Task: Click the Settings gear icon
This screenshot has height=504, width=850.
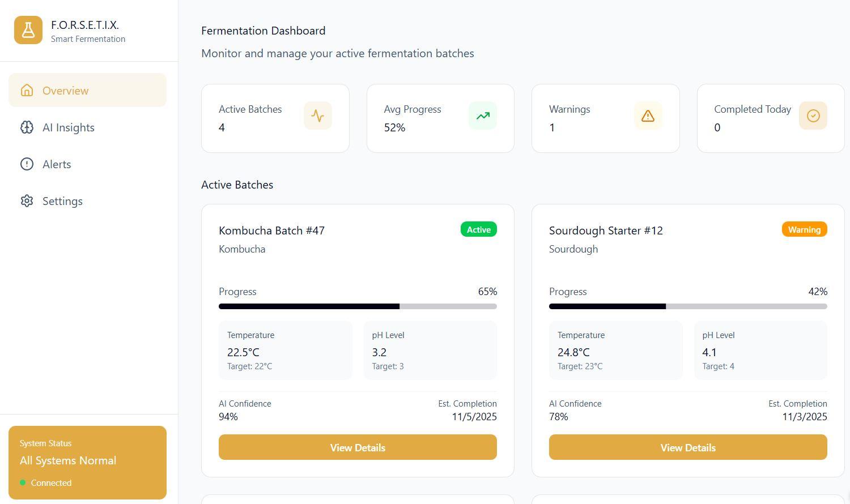Action: [27, 201]
